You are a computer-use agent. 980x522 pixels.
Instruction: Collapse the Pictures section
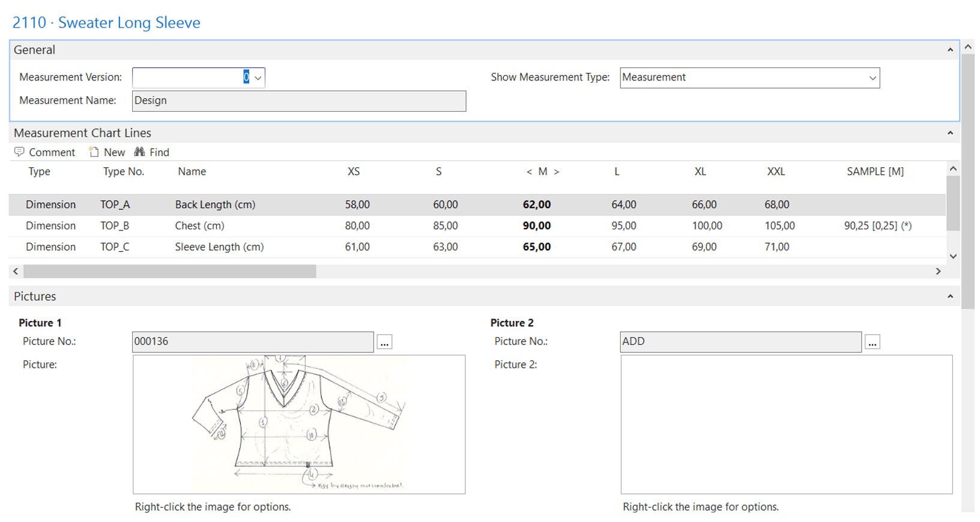click(x=950, y=296)
